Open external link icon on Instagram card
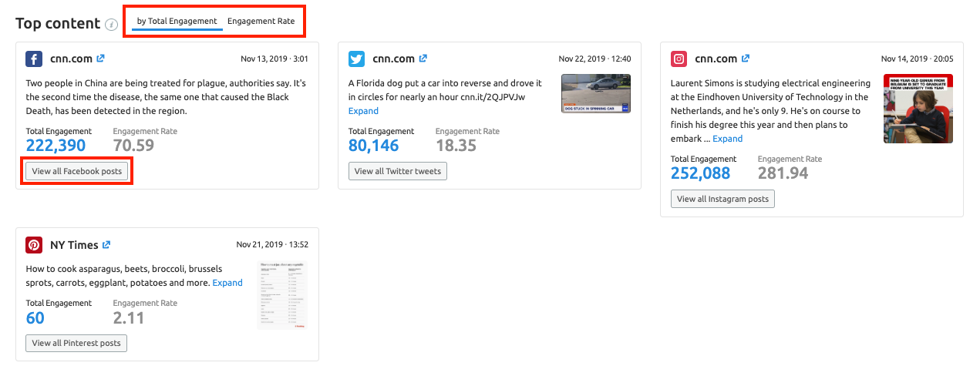The image size is (980, 376). (746, 59)
